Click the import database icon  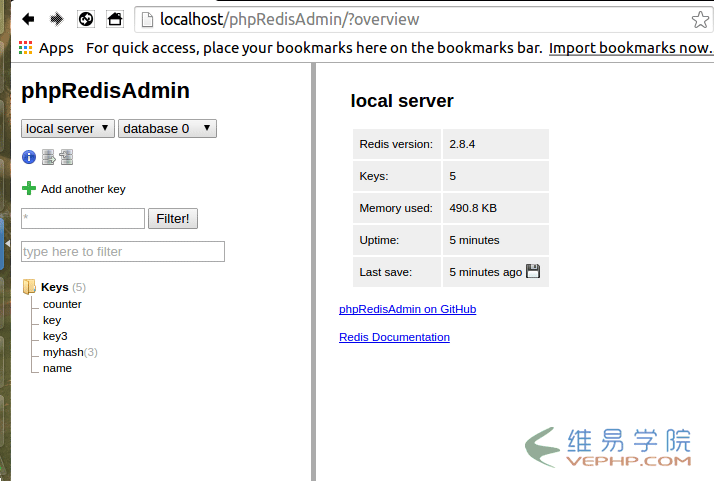[66, 157]
